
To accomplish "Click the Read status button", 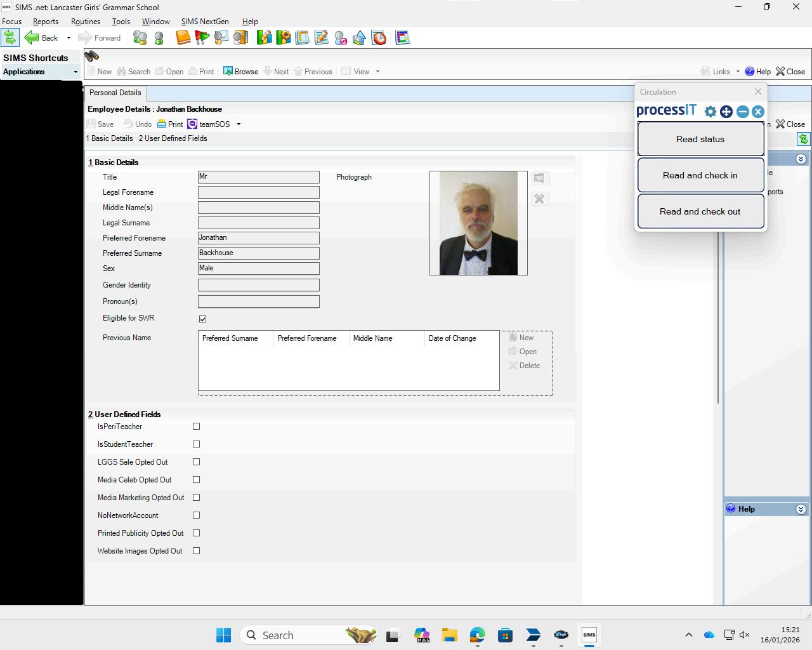I will pyautogui.click(x=700, y=139).
